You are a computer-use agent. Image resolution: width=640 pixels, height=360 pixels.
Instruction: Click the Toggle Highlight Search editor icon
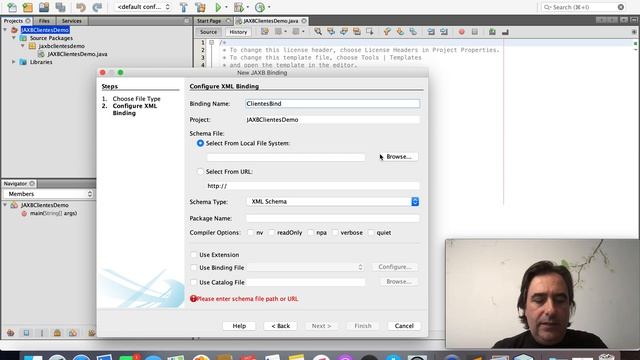click(357, 31)
